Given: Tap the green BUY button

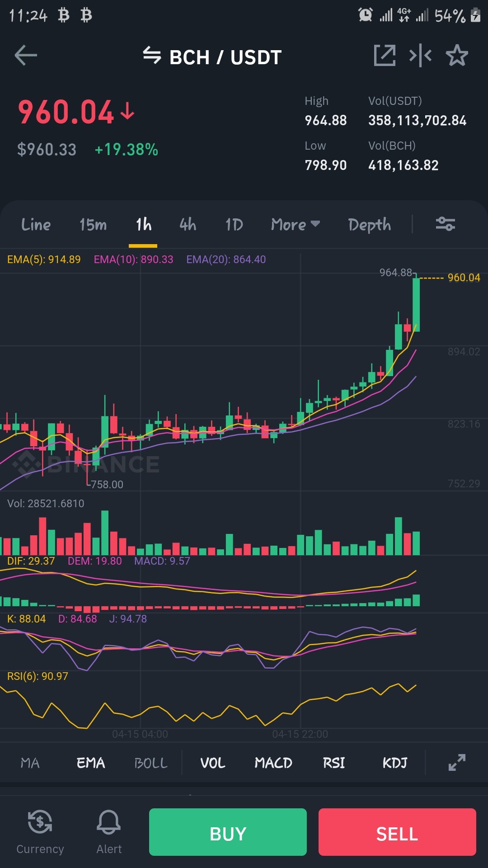Looking at the screenshot, I should tap(228, 832).
